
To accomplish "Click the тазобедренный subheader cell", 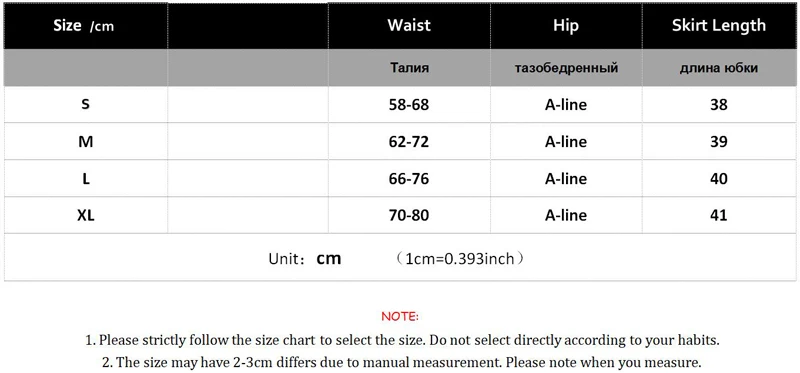I will tap(566, 68).
